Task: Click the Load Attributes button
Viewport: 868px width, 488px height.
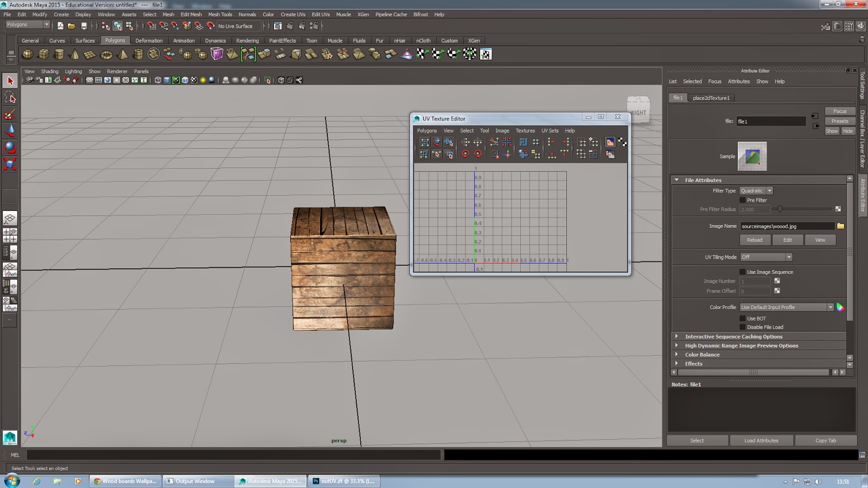Action: (761, 441)
